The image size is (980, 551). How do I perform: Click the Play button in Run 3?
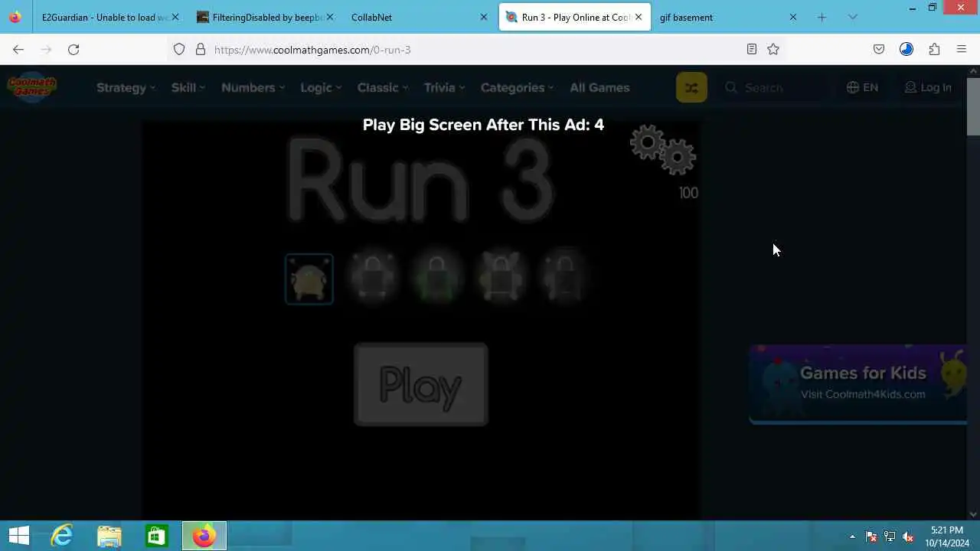421,384
